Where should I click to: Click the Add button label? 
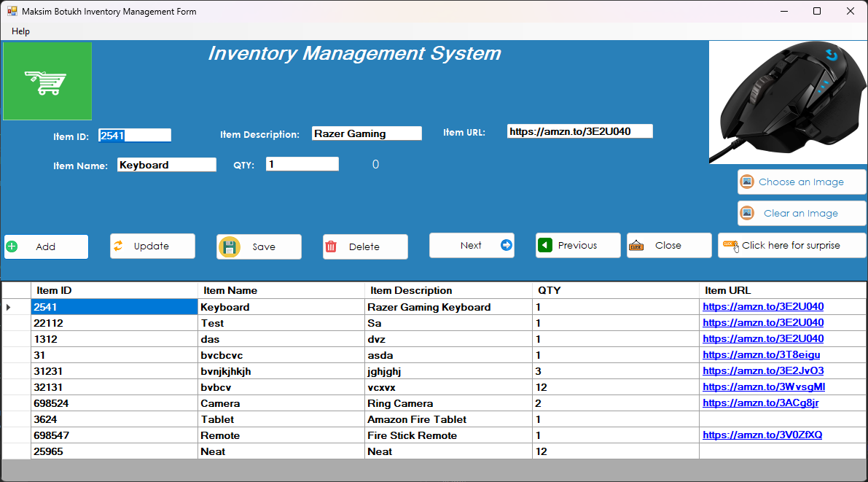(x=45, y=247)
